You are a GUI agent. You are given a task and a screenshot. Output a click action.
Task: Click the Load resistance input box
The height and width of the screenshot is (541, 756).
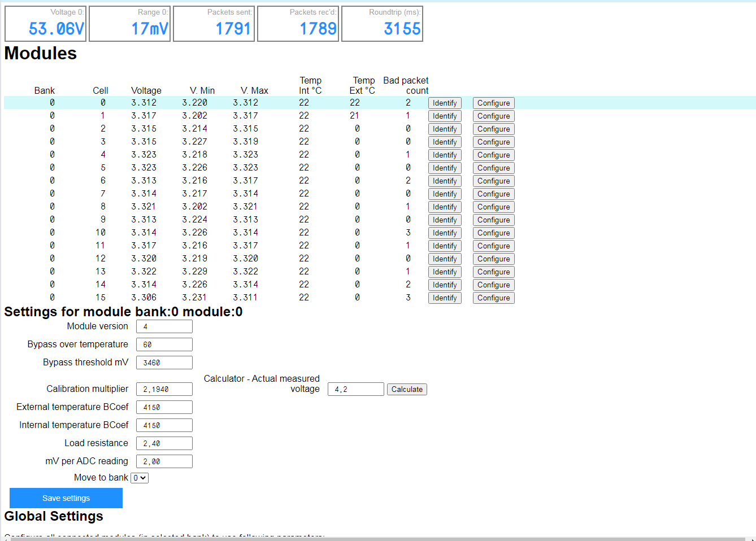pyautogui.click(x=164, y=443)
